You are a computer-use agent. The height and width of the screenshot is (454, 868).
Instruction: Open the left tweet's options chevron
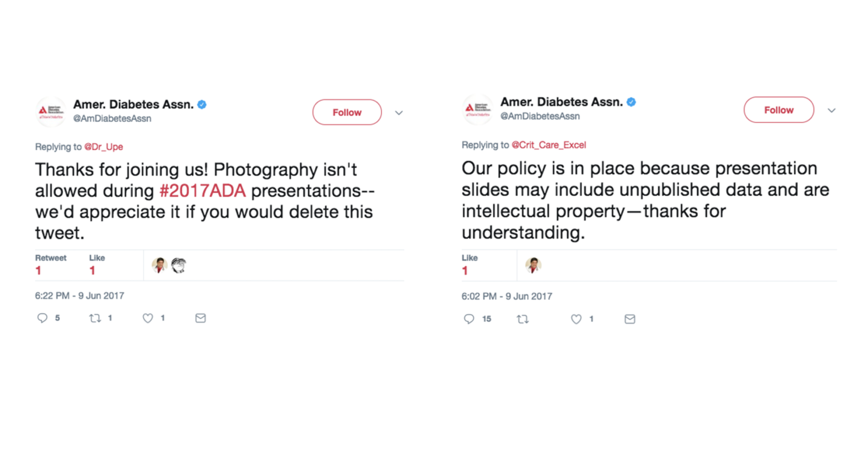point(399,113)
